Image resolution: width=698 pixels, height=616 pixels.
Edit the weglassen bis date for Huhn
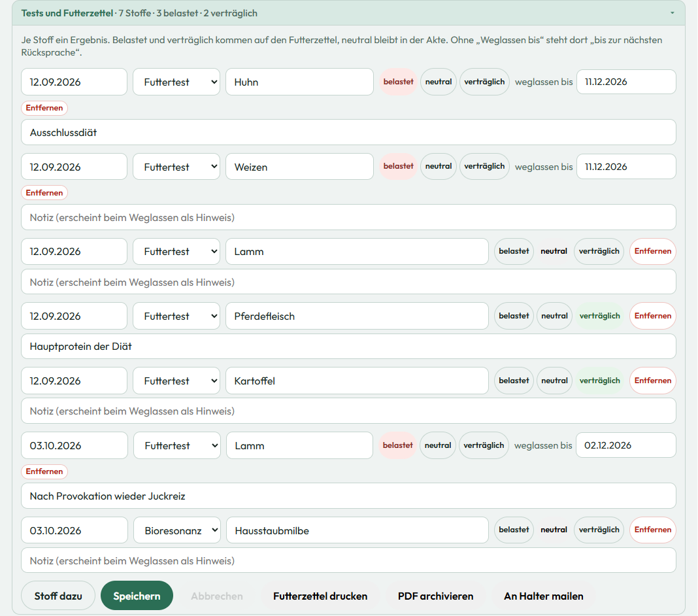pos(626,82)
